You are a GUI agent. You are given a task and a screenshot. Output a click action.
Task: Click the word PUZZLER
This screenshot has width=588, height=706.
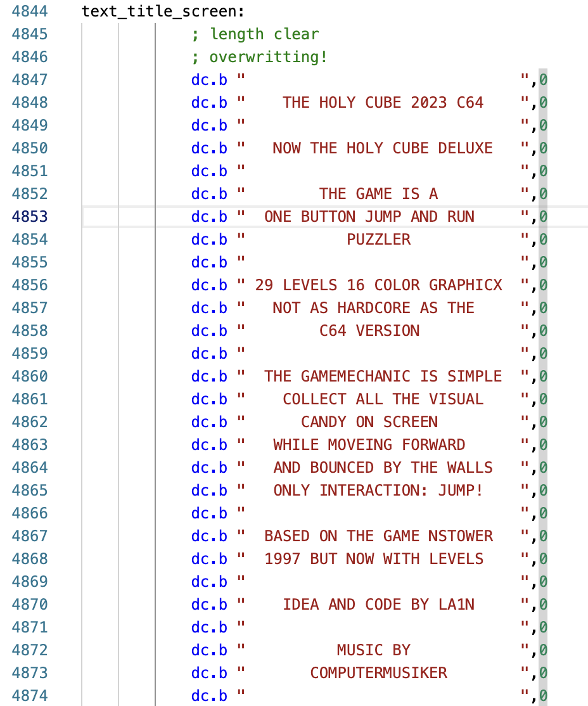378,240
